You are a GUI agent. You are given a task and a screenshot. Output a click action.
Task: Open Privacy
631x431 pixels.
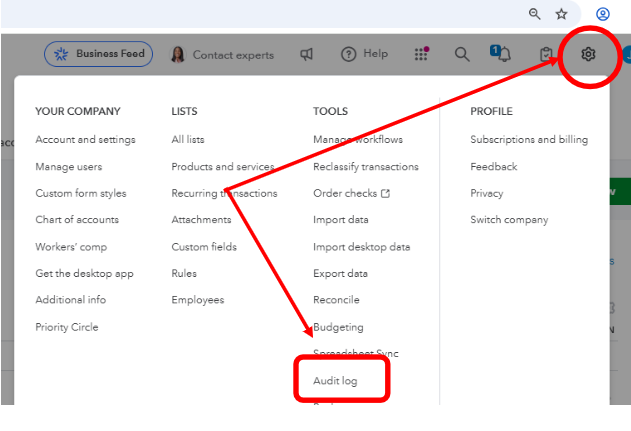point(487,194)
